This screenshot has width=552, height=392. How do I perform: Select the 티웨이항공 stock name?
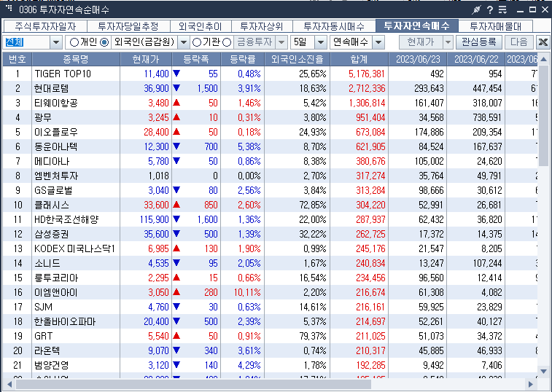tap(55, 103)
